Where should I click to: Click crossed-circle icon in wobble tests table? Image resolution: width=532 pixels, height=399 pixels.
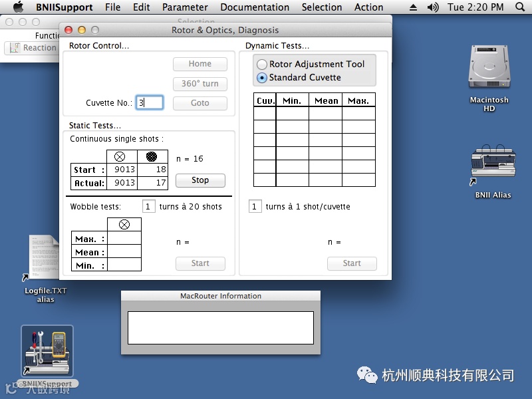coord(124,224)
